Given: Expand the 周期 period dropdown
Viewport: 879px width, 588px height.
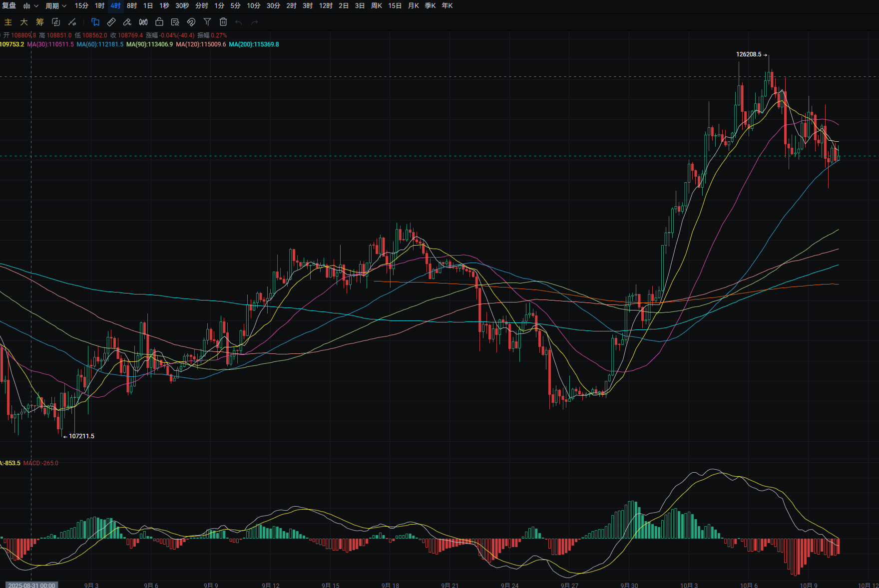Looking at the screenshot, I should (x=56, y=6).
